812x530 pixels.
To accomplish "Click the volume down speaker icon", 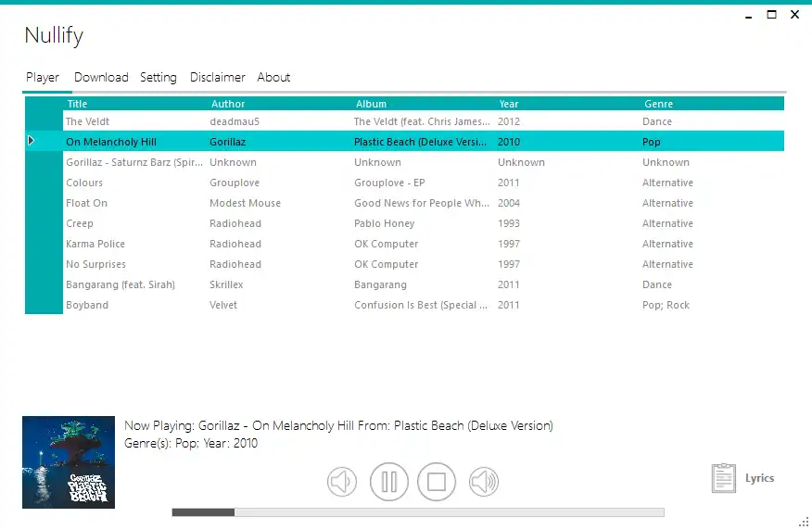I will [x=342, y=482].
